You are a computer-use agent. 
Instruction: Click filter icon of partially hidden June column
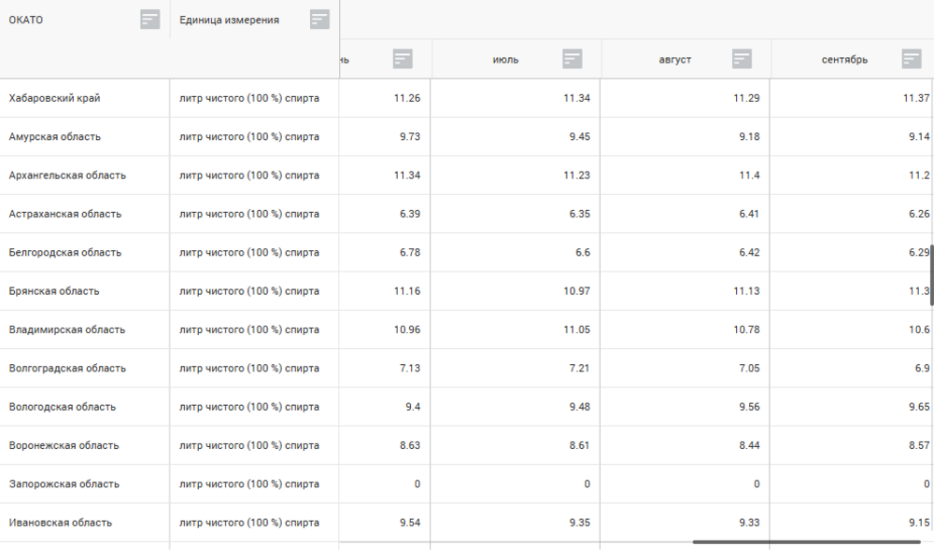403,59
